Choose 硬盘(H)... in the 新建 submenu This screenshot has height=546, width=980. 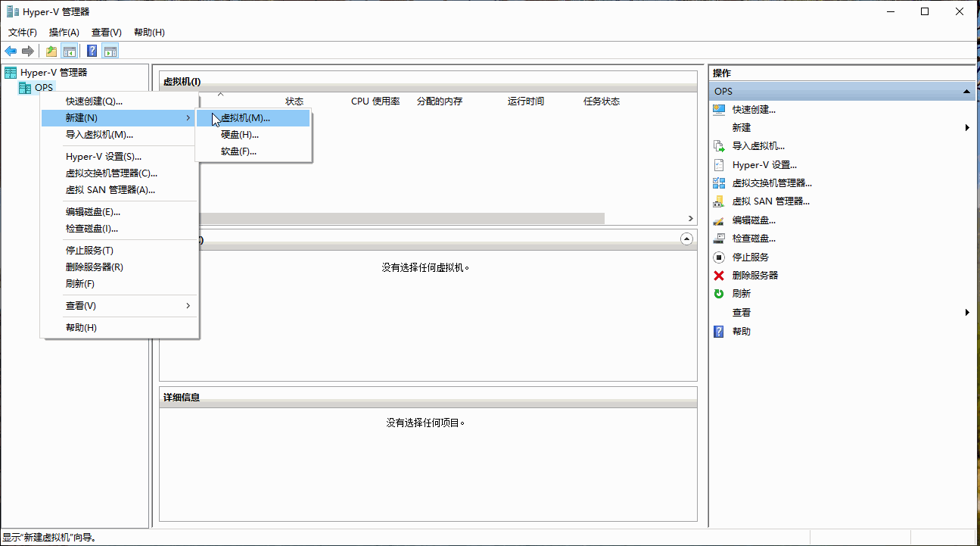[x=254, y=135]
